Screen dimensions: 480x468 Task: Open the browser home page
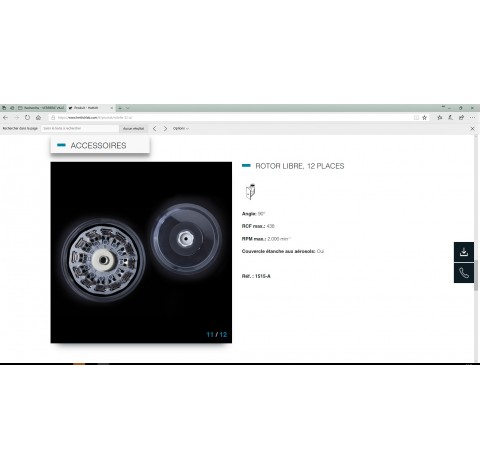click(38, 118)
